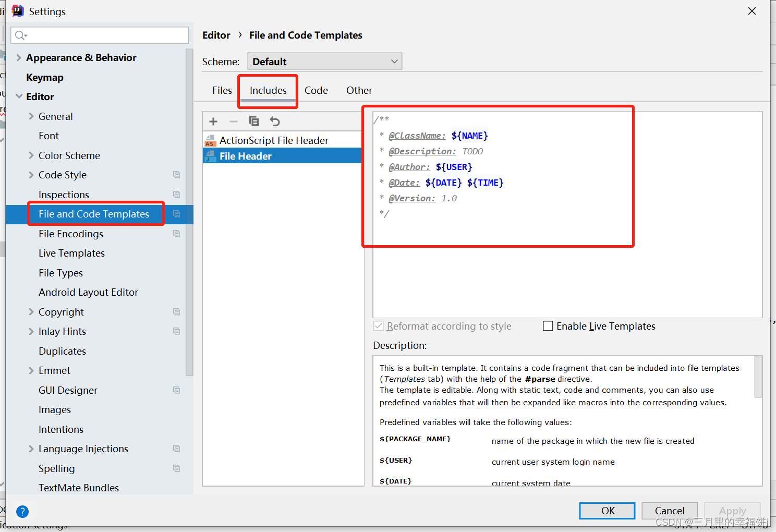
Task: Open Images settings
Action: coord(55,409)
